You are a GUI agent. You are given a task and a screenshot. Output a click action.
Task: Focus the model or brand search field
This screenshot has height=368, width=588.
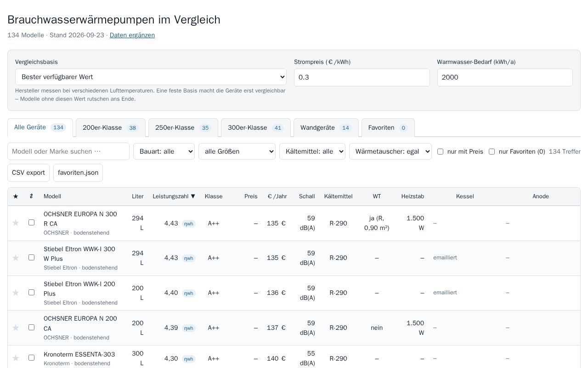[68, 151]
